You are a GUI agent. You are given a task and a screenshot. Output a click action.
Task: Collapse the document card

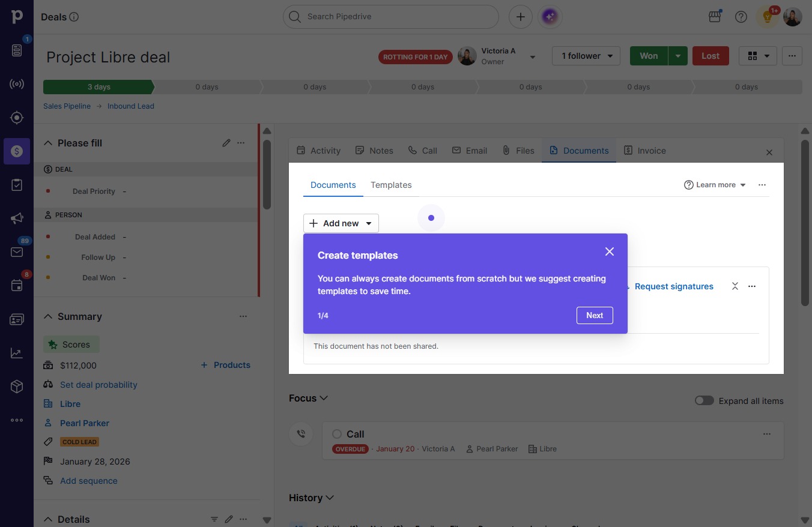click(735, 286)
